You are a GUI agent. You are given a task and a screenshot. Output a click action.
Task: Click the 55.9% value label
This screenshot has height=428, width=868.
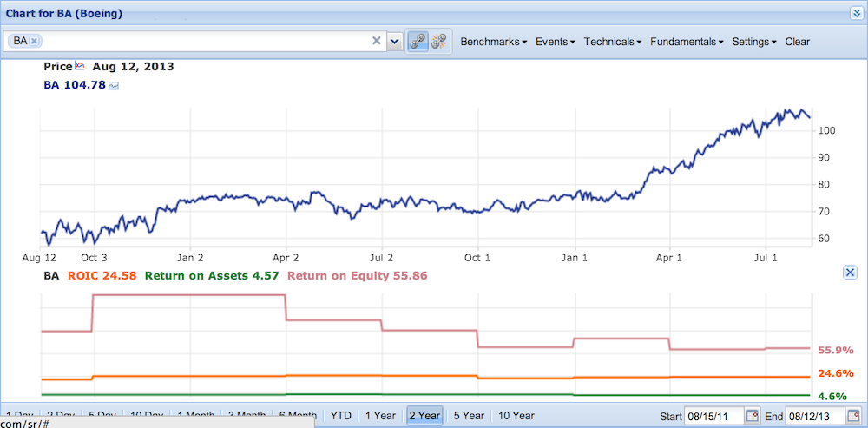836,351
